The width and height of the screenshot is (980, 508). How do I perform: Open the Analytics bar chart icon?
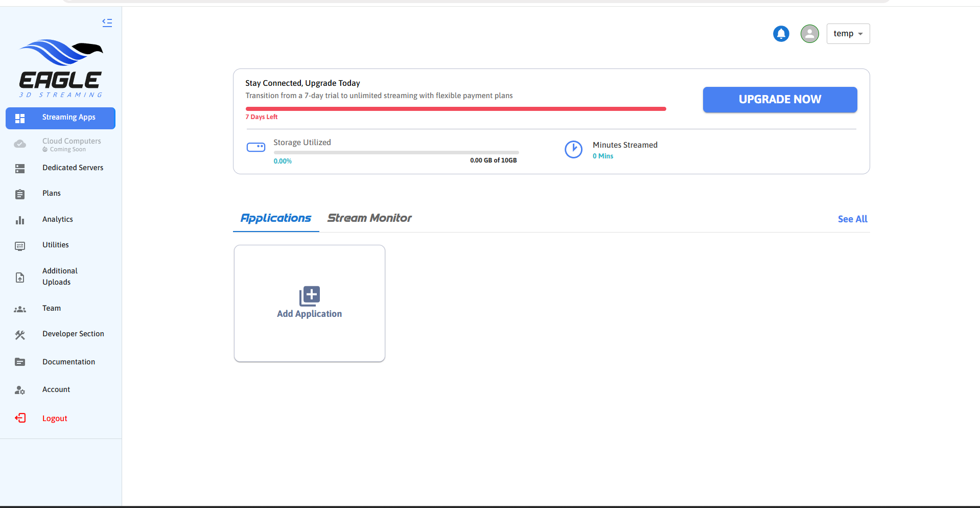[20, 220]
